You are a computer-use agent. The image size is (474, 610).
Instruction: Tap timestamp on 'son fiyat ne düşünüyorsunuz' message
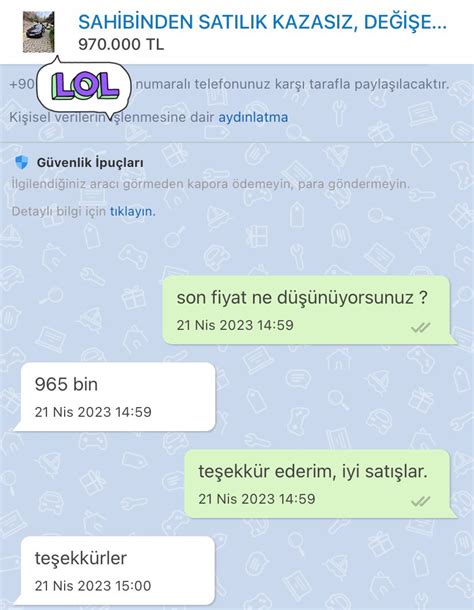[235, 325]
